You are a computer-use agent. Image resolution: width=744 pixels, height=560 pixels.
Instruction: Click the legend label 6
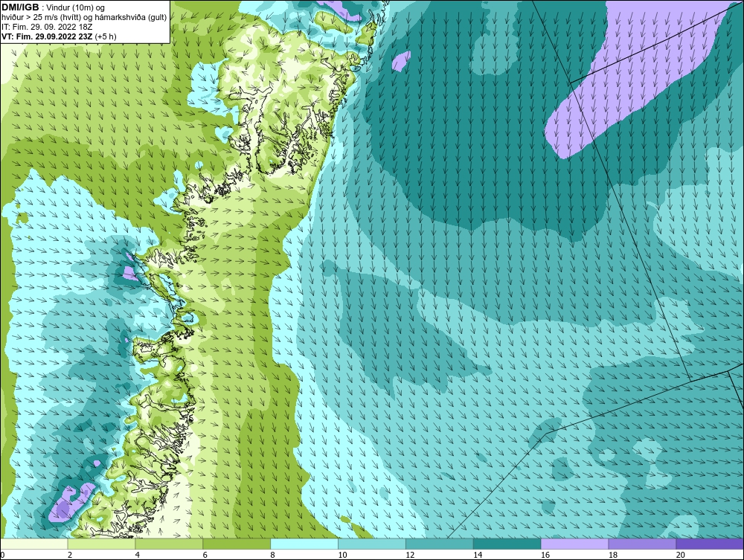pyautogui.click(x=205, y=555)
